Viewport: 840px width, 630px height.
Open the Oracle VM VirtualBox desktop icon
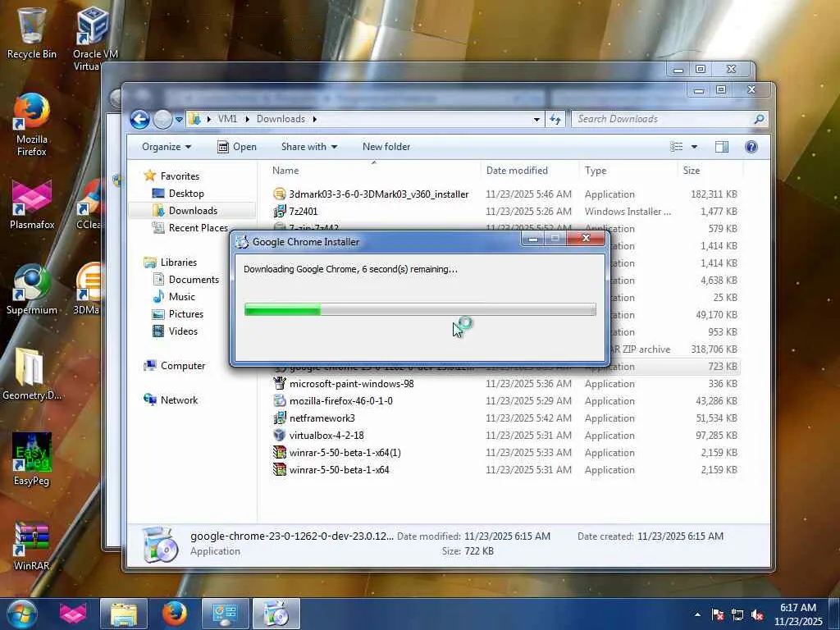tap(94, 39)
